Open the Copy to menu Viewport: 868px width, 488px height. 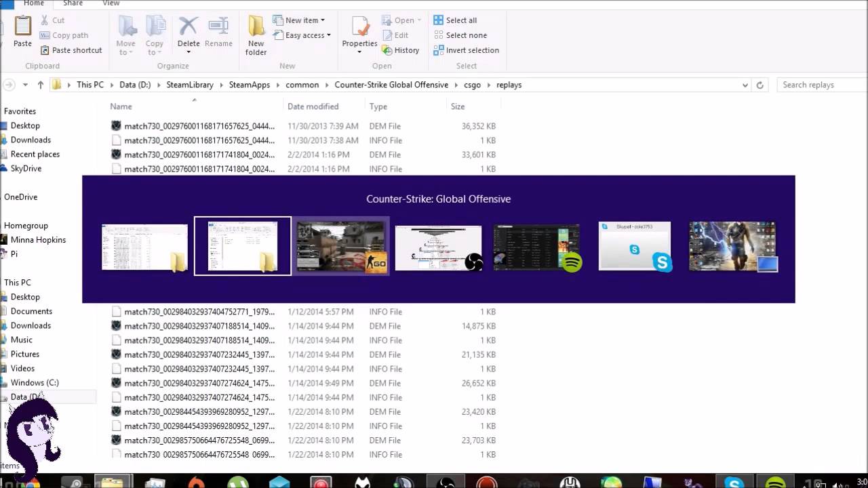[x=155, y=36]
